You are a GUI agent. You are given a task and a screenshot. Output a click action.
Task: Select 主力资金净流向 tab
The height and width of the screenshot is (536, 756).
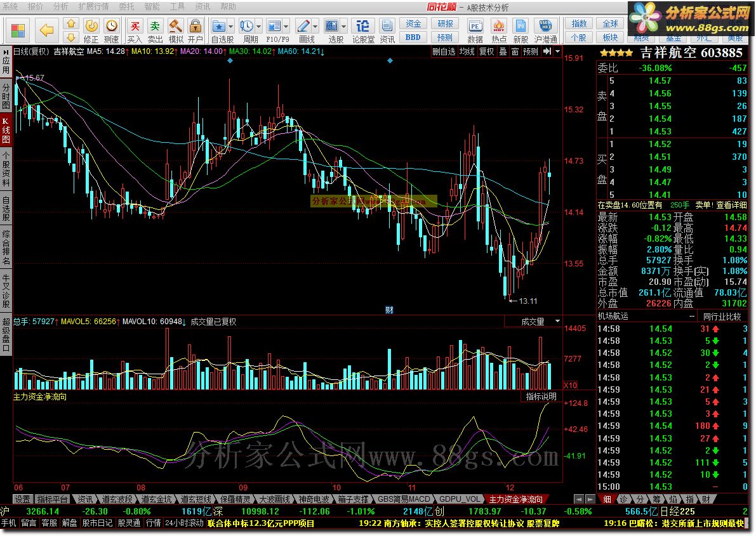pyautogui.click(x=516, y=499)
